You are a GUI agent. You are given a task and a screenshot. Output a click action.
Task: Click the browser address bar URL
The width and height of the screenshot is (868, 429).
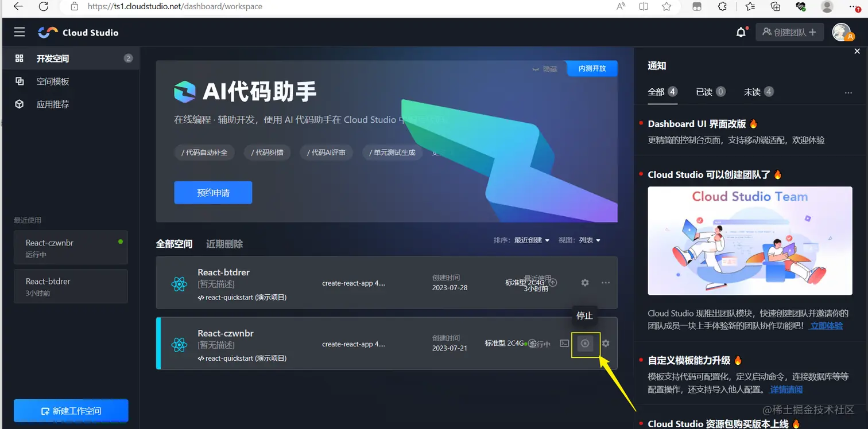[x=175, y=6]
